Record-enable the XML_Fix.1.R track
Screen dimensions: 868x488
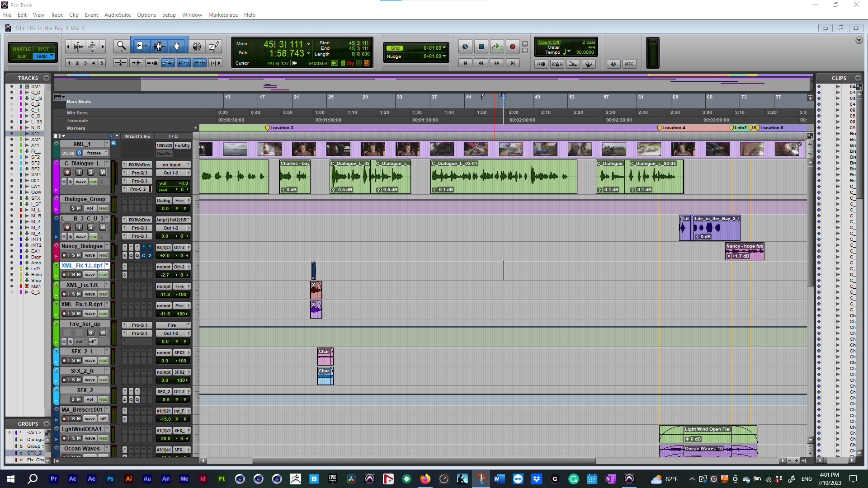click(64, 294)
